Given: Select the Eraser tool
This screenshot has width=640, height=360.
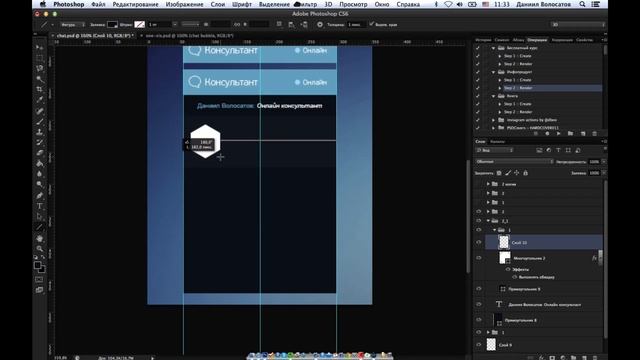Looking at the screenshot, I should 39,153.
